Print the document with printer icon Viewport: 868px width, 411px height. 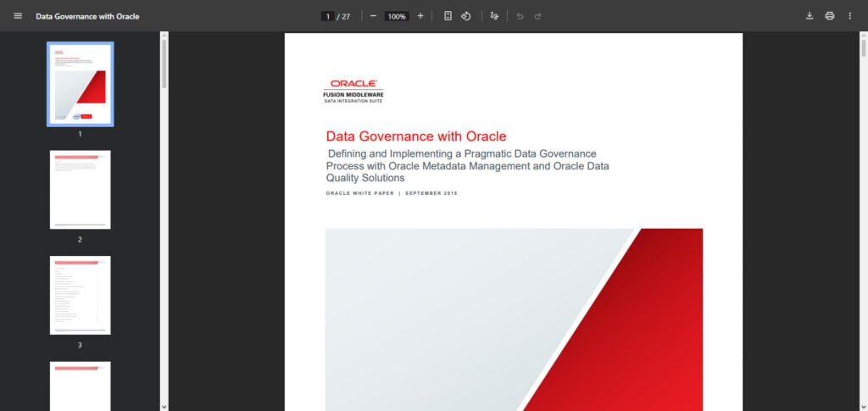[829, 16]
